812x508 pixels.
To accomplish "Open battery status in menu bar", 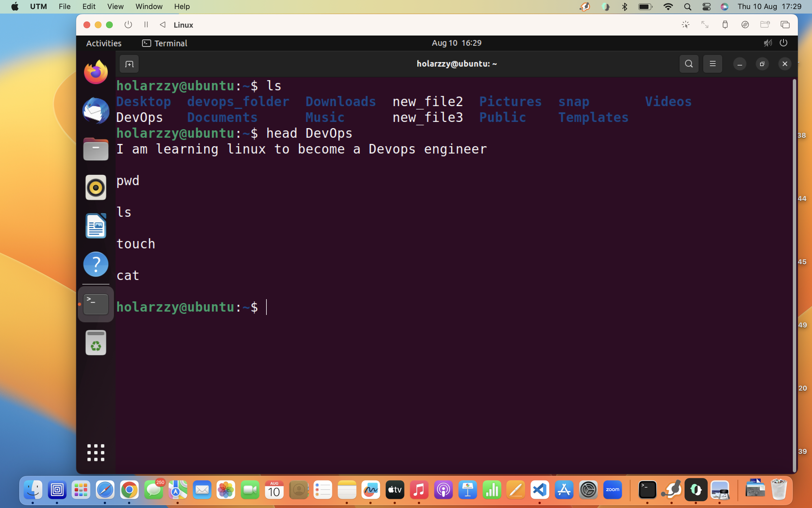I will [x=645, y=6].
